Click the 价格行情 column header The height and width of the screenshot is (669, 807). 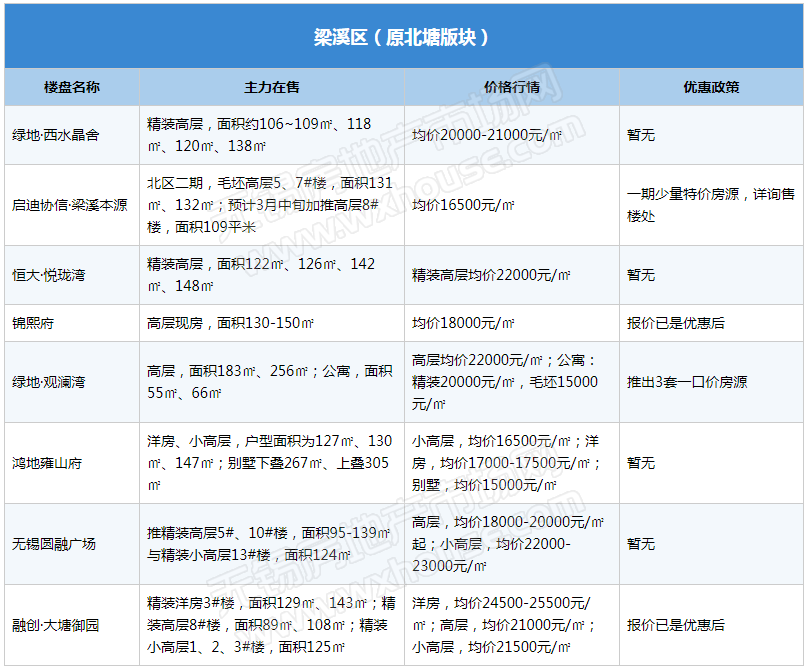(511, 87)
